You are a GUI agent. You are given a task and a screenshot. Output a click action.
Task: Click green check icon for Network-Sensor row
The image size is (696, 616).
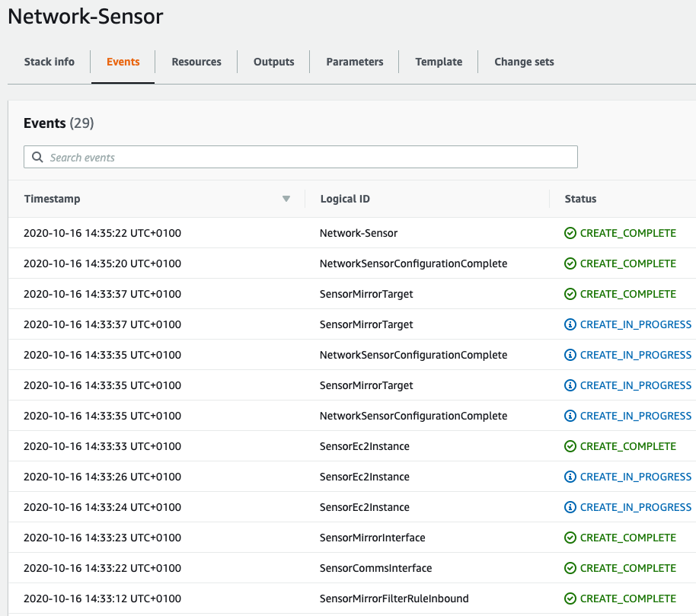coord(570,233)
